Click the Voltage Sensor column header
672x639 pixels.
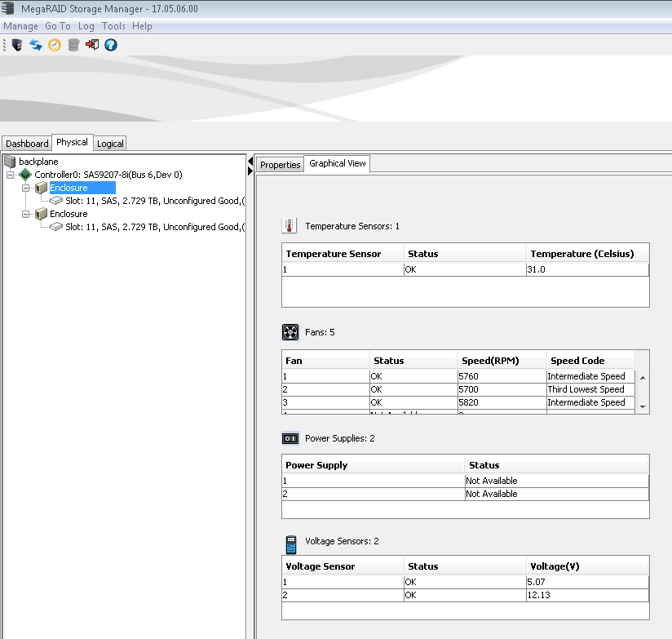click(x=343, y=566)
